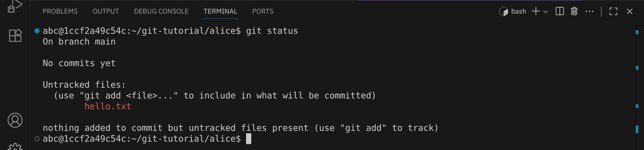Open the Extensions sidebar view

[x=15, y=35]
